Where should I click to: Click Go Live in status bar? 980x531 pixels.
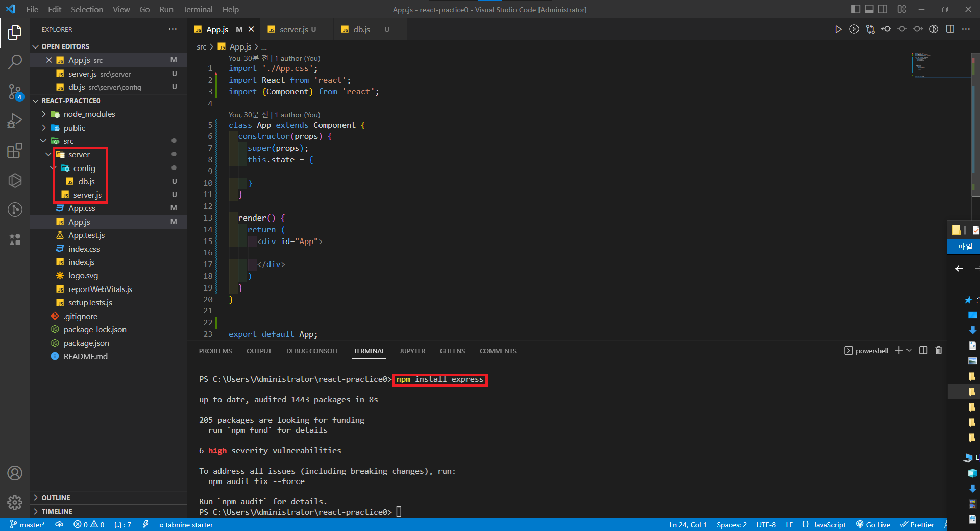[873, 525]
